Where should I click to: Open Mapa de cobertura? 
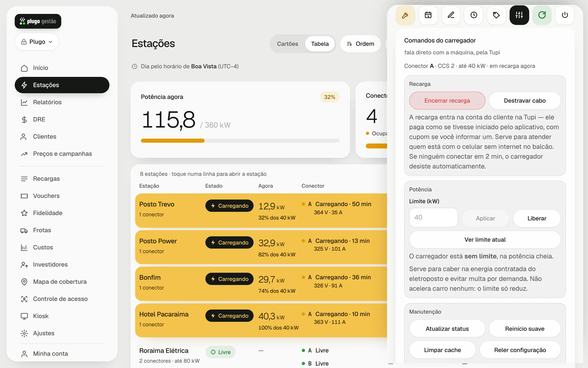[62, 282]
